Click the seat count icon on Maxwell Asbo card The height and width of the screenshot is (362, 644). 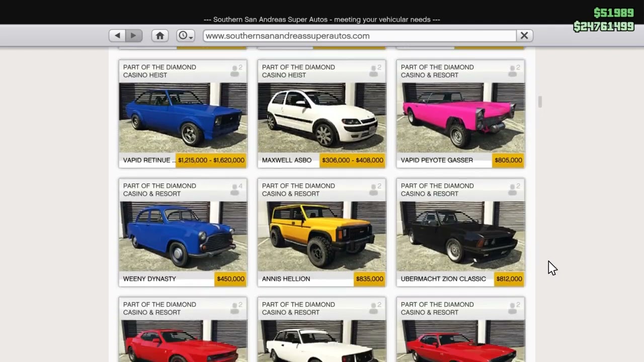(375, 71)
